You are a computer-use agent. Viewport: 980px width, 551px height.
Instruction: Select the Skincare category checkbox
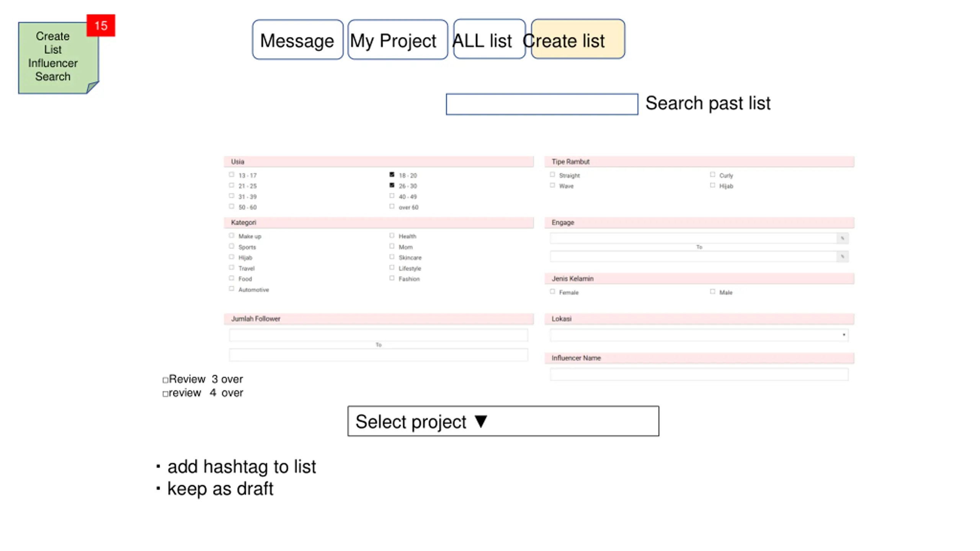392,257
